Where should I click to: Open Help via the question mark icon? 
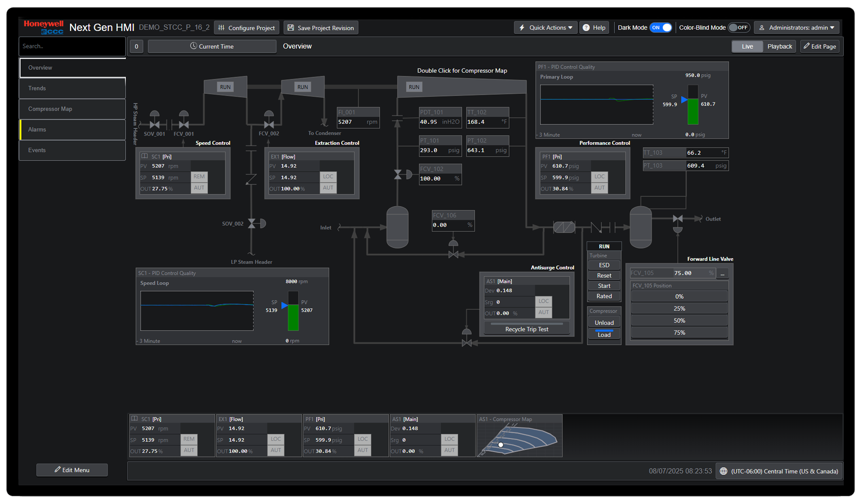(x=585, y=27)
